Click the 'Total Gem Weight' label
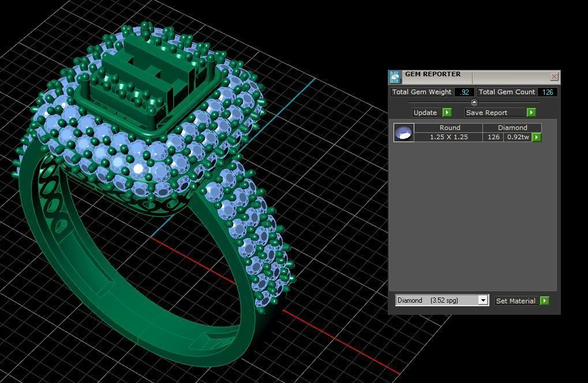This screenshot has height=383, width=588. click(422, 92)
